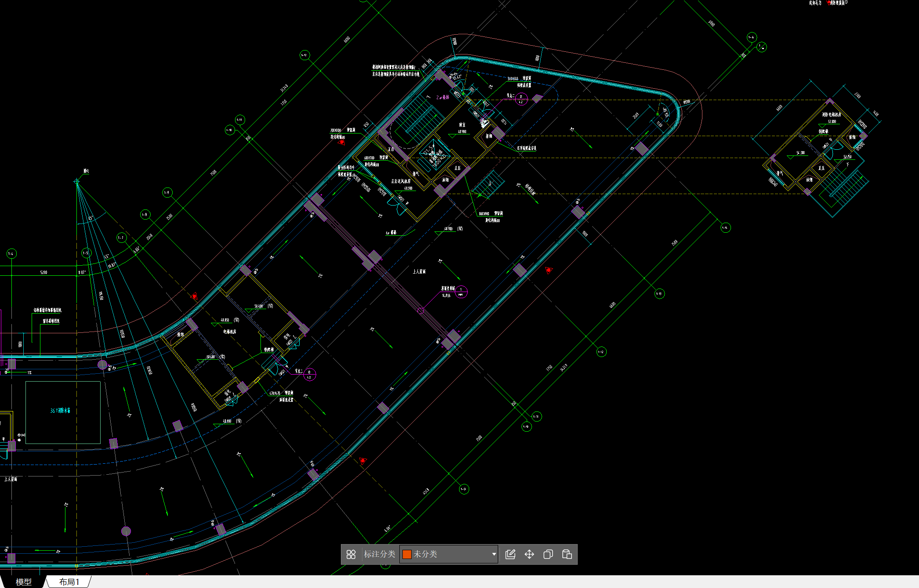Select the 电梯机房 room label
The height and width of the screenshot is (588, 919).
pos(230,332)
